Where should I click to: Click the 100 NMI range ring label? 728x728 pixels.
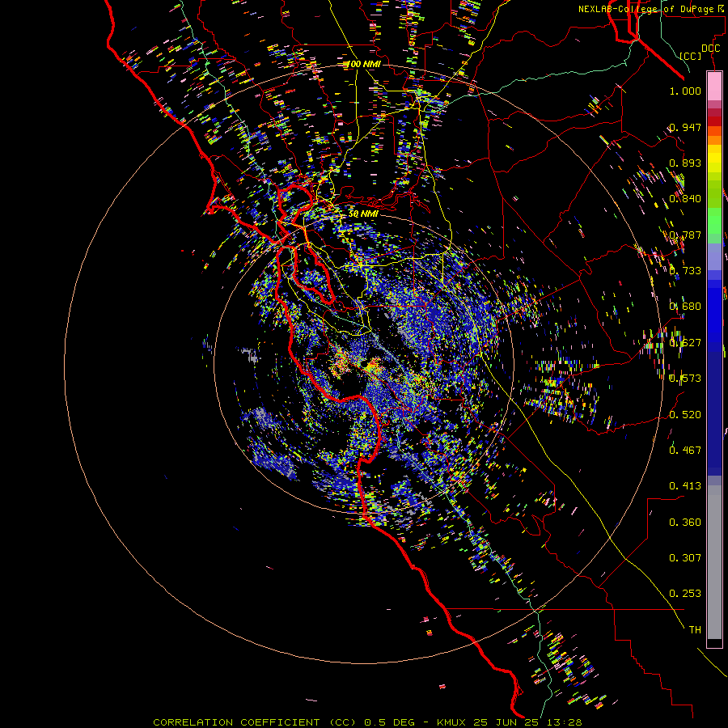point(363,64)
